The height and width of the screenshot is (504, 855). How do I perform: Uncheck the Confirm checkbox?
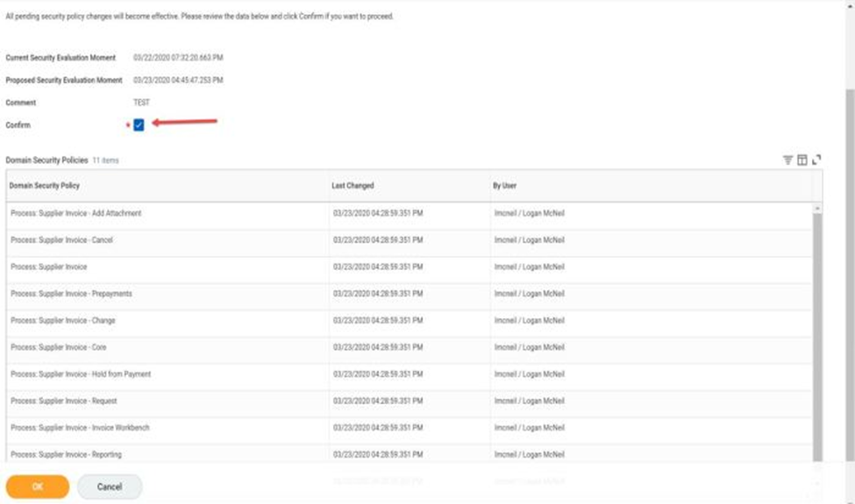(139, 125)
